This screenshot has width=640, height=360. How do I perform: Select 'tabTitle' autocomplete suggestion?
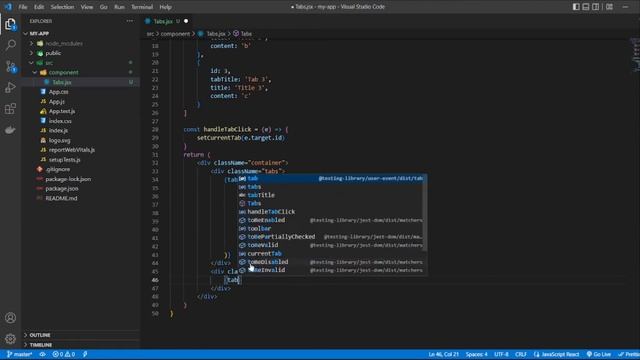pyautogui.click(x=332, y=195)
